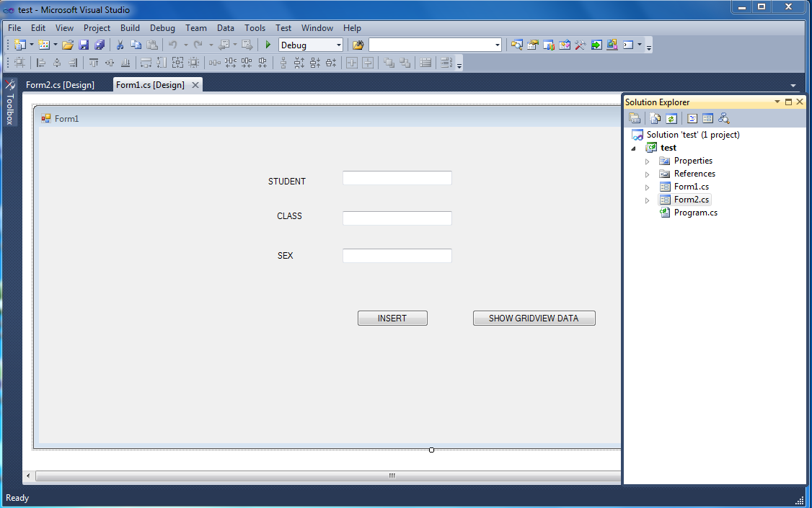Open the Debug menu
This screenshot has width=812, height=508.
(x=162, y=27)
